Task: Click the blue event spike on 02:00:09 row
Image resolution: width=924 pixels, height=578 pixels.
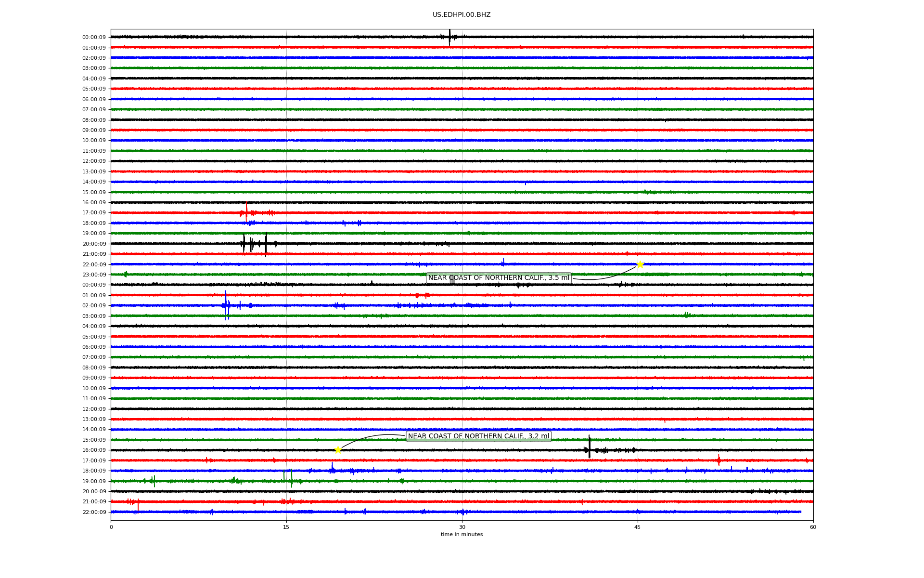Action: tap(225, 305)
